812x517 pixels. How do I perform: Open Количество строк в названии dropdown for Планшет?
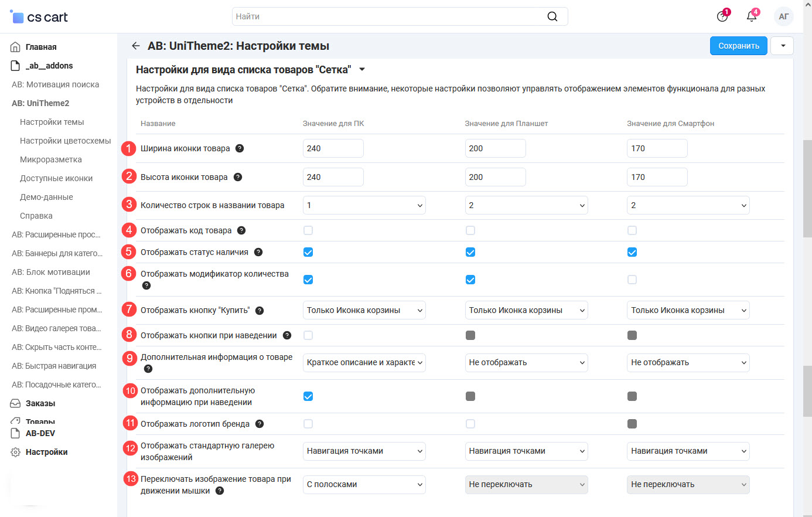(x=527, y=205)
